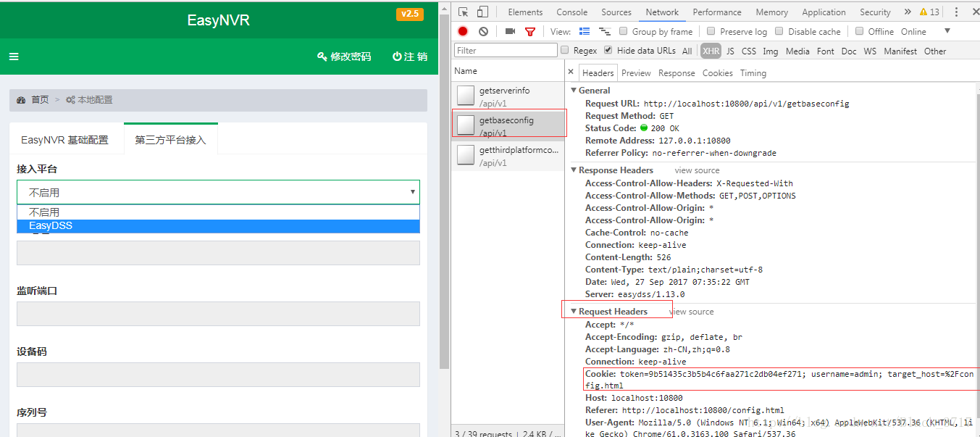The width and height of the screenshot is (980, 437).
Task: Click the 监听端口 input field
Action: tap(218, 314)
